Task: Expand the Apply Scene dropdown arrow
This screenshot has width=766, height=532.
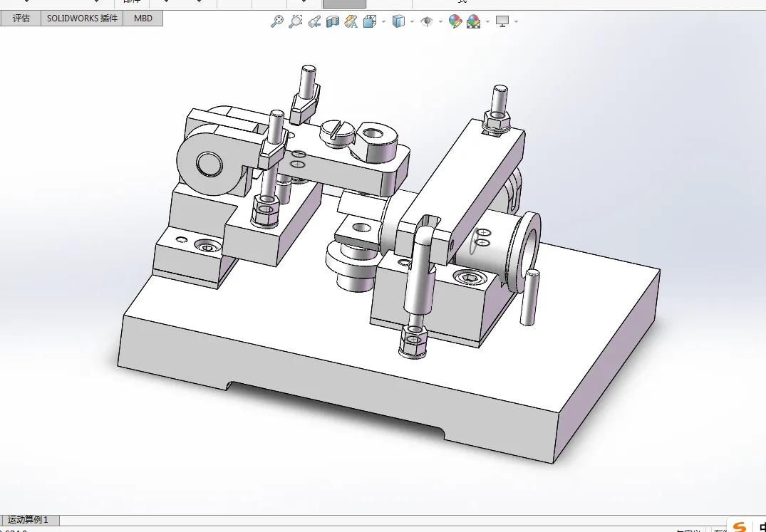Action: click(487, 21)
